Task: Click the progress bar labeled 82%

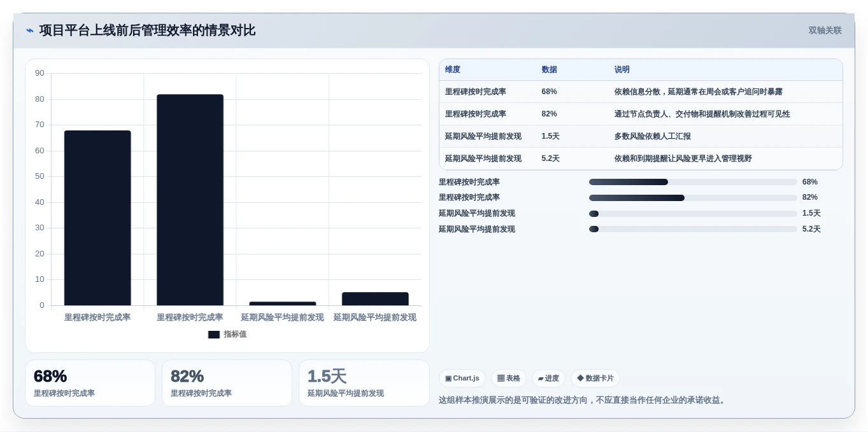Action: (693, 198)
